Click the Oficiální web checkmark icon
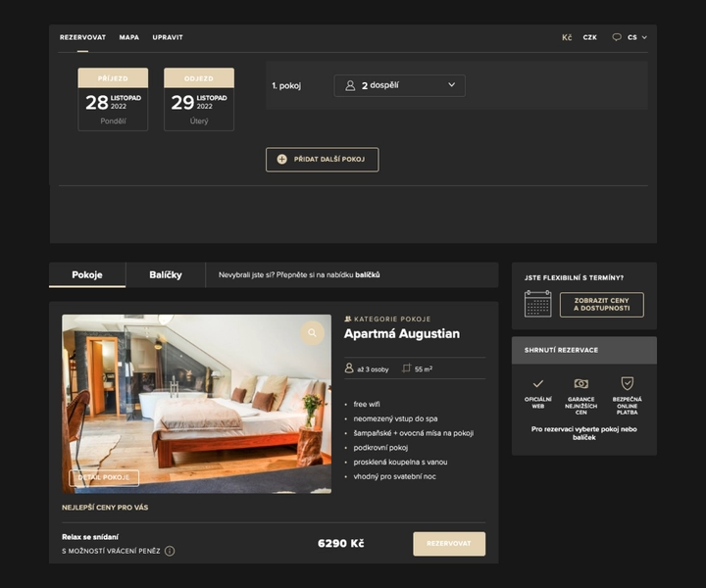Viewport: 706px width, 588px height. pos(537,383)
